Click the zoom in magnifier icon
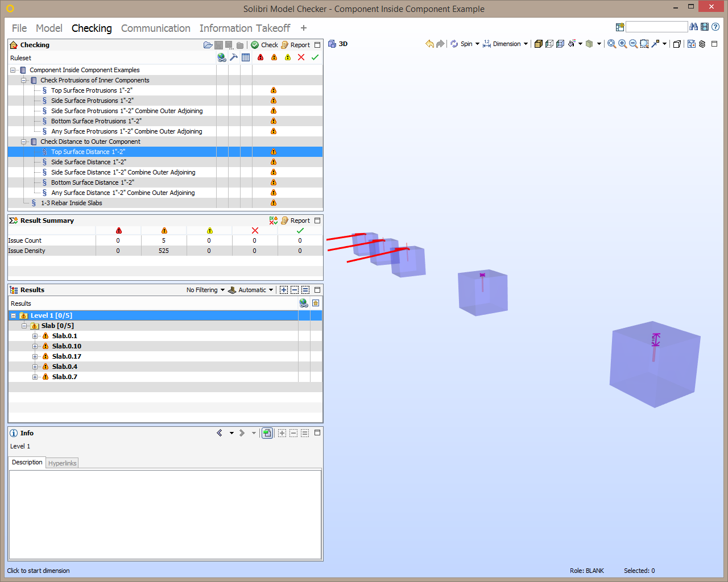728x582 pixels. click(x=622, y=44)
